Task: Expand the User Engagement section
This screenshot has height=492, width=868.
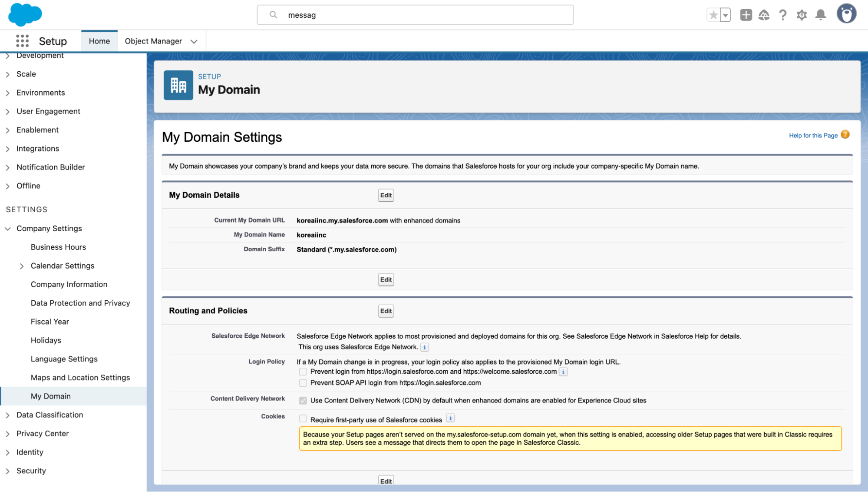Action: point(7,112)
